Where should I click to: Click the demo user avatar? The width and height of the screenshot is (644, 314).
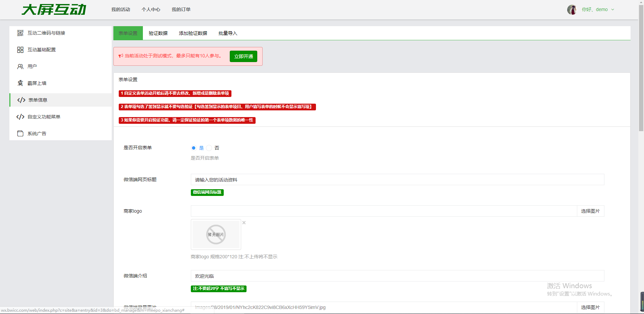coord(572,10)
